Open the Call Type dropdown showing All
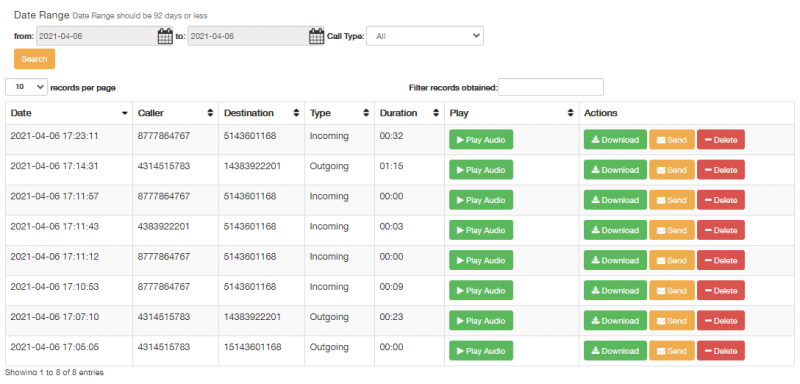The image size is (800, 384). pyautogui.click(x=425, y=36)
